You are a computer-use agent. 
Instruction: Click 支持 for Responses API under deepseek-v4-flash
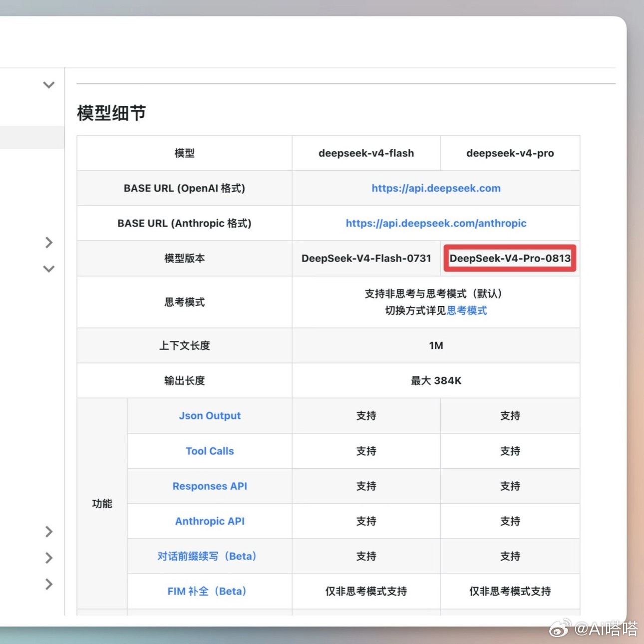(366, 486)
